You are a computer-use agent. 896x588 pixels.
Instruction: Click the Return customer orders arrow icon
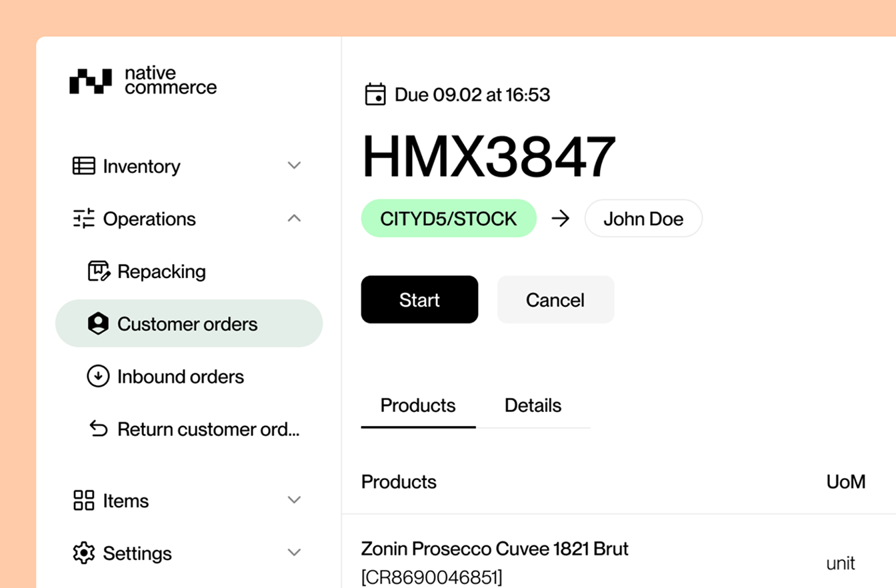(98, 429)
